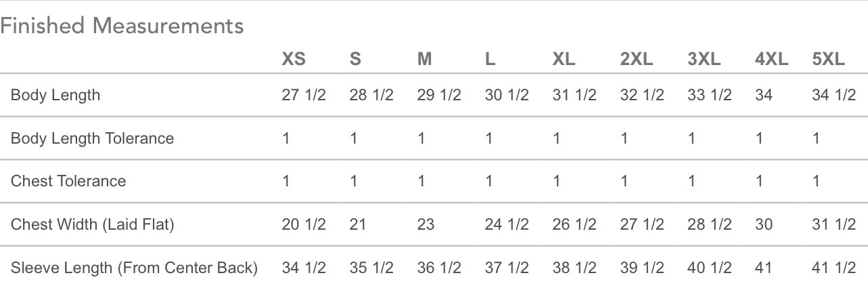Select the 4XL column header
868x288 pixels.
771,60
